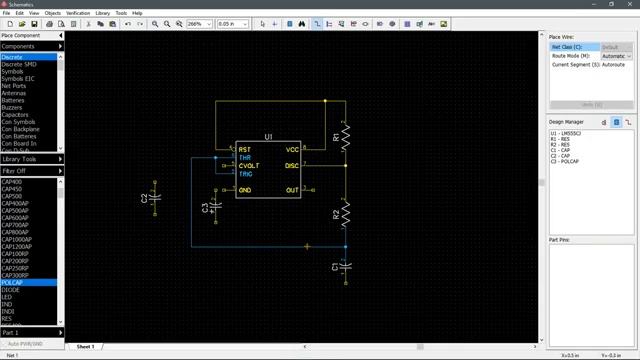Paste objects from clipboard
The width and height of the screenshot is (640, 360).
tap(113, 24)
